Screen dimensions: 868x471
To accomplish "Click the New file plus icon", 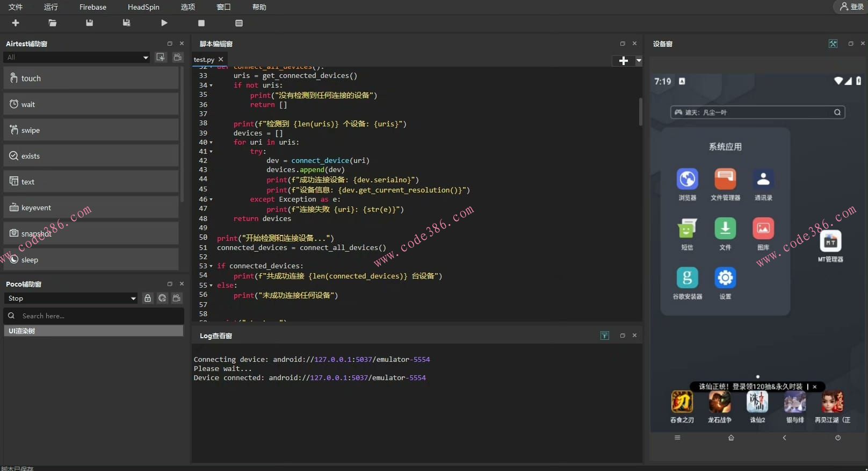I will [x=16, y=23].
